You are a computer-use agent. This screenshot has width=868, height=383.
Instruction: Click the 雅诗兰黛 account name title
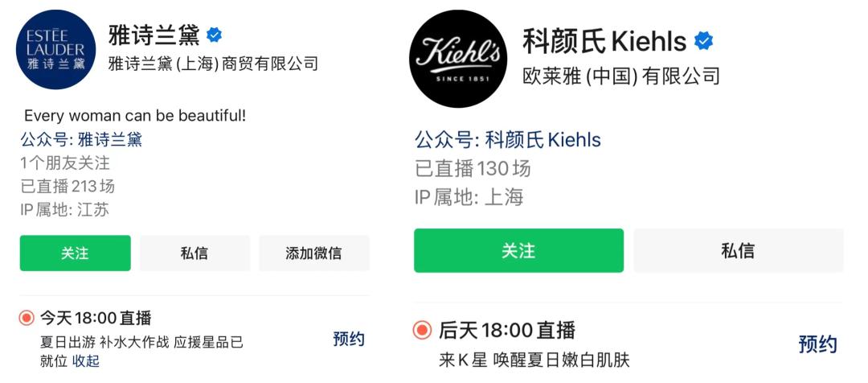[x=154, y=35]
